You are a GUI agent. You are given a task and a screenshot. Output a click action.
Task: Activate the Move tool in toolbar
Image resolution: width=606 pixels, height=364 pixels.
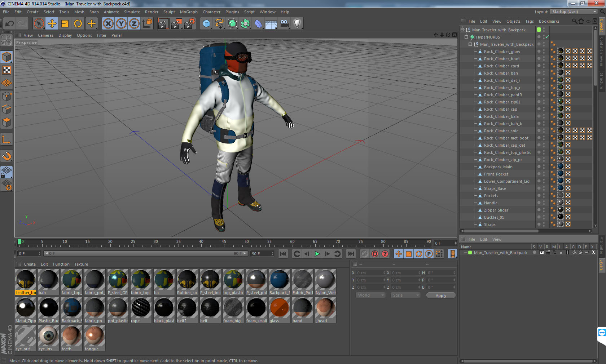pos(52,24)
